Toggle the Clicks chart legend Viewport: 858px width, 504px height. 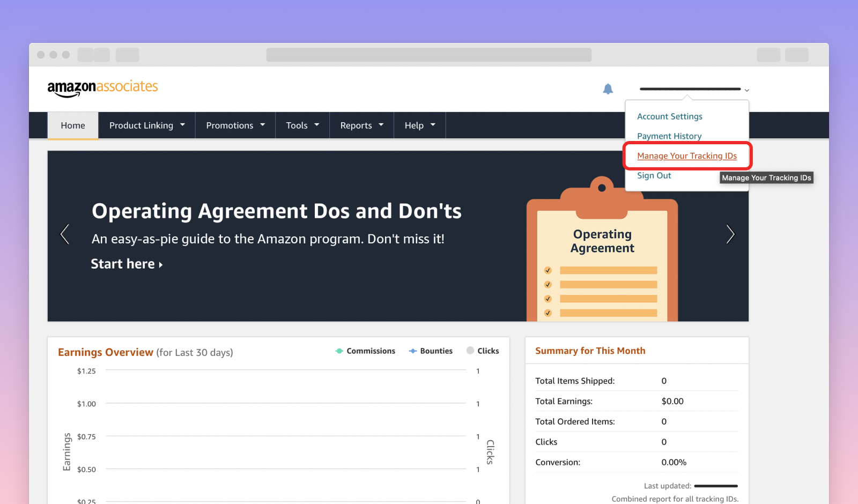483,351
